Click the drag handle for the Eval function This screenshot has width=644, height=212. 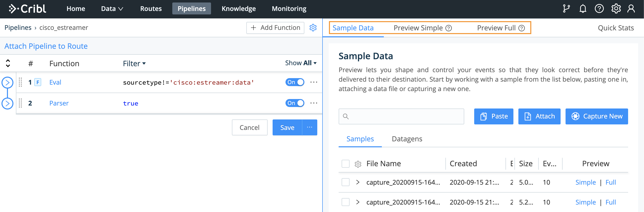click(x=21, y=82)
